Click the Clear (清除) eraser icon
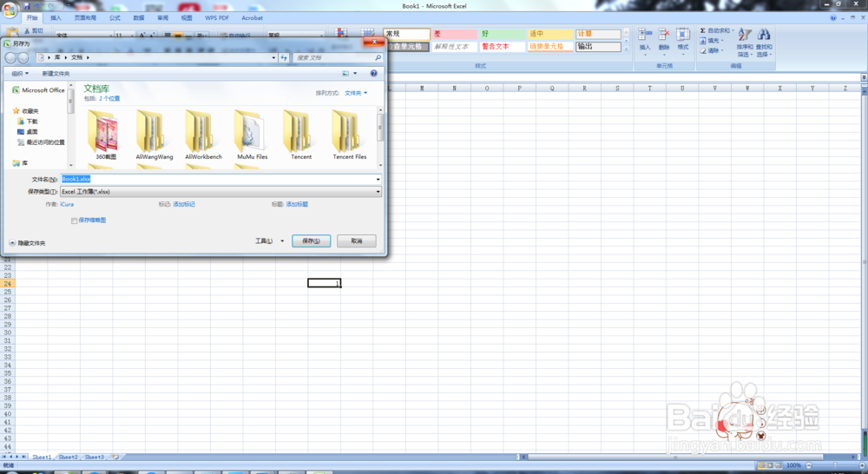 pyautogui.click(x=702, y=50)
